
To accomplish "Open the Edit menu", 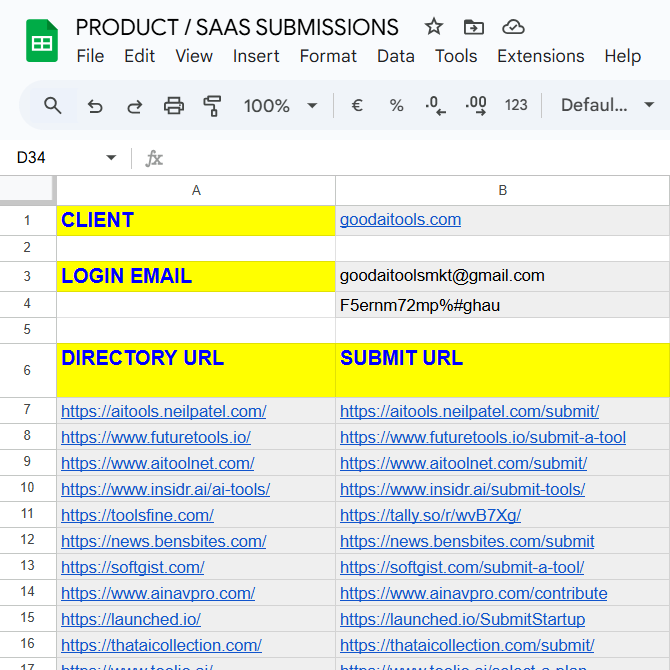I will point(139,56).
